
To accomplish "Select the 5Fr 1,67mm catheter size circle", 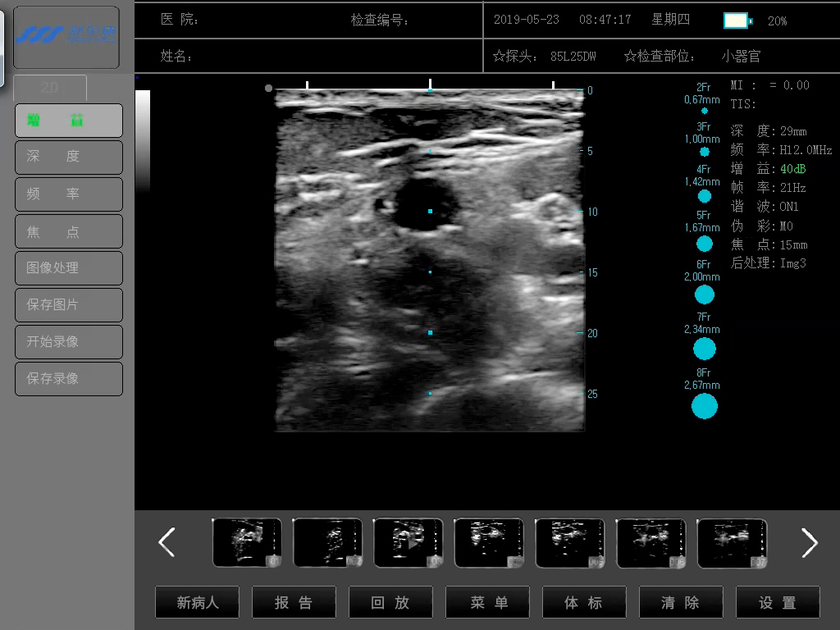I will coord(704,244).
